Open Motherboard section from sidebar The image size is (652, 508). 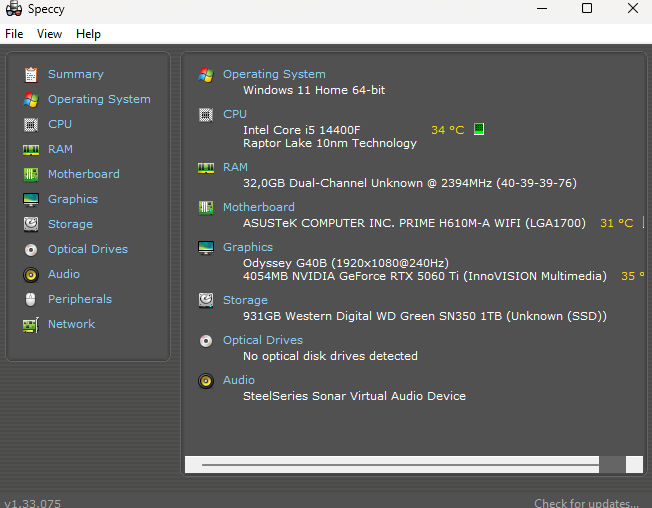coord(84,174)
